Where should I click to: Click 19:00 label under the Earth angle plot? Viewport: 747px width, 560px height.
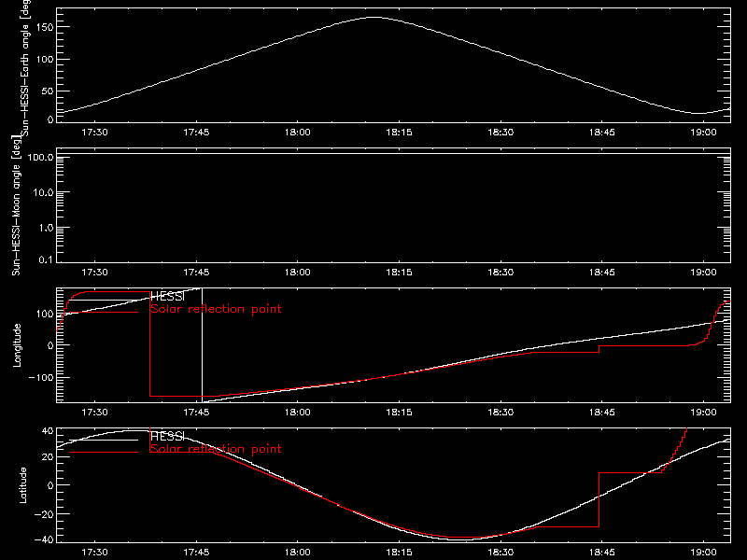click(x=703, y=132)
